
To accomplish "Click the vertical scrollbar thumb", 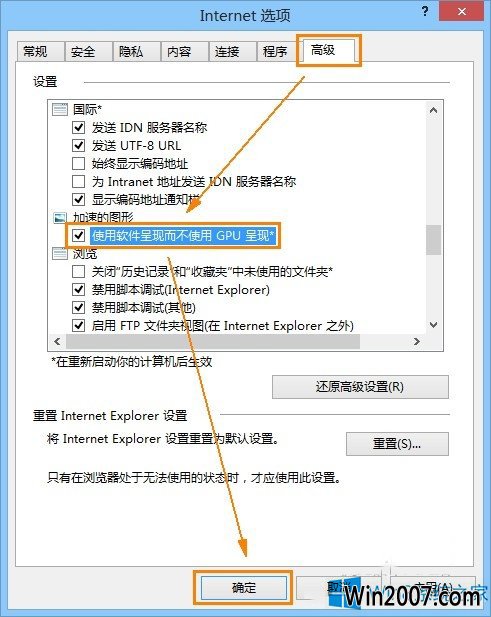I will pos(434,240).
